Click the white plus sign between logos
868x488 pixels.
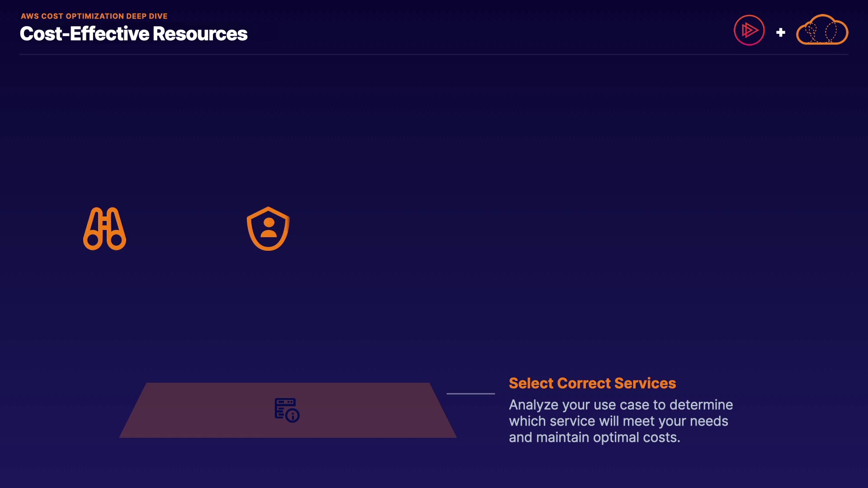[x=780, y=33]
